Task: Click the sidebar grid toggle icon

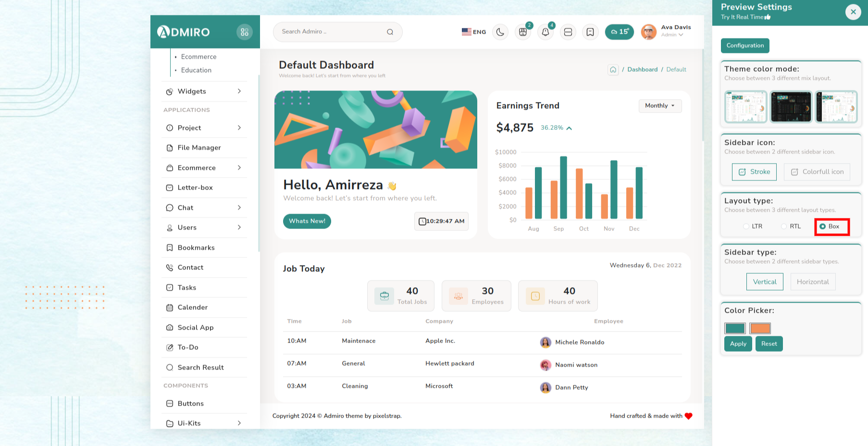Action: pyautogui.click(x=245, y=32)
